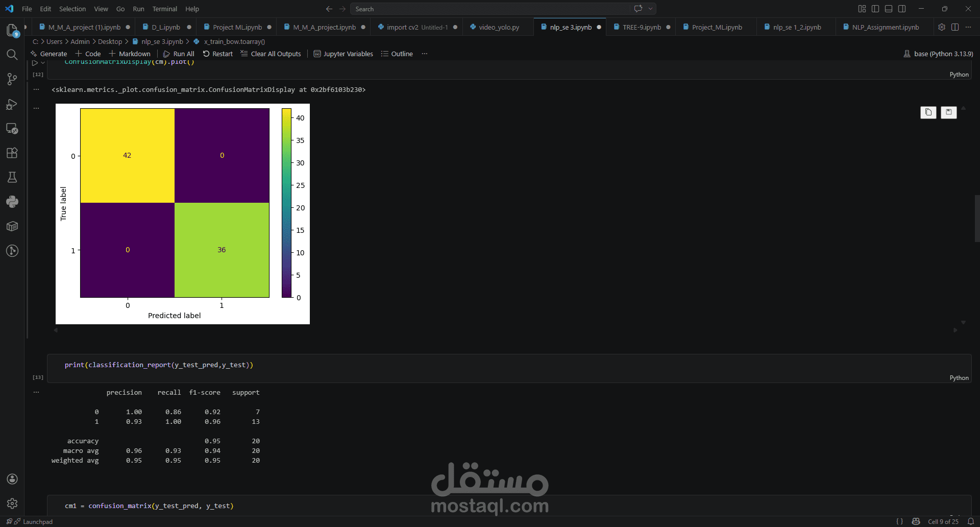Toggle the Primary Side Bar
The image size is (980, 527).
click(875, 9)
